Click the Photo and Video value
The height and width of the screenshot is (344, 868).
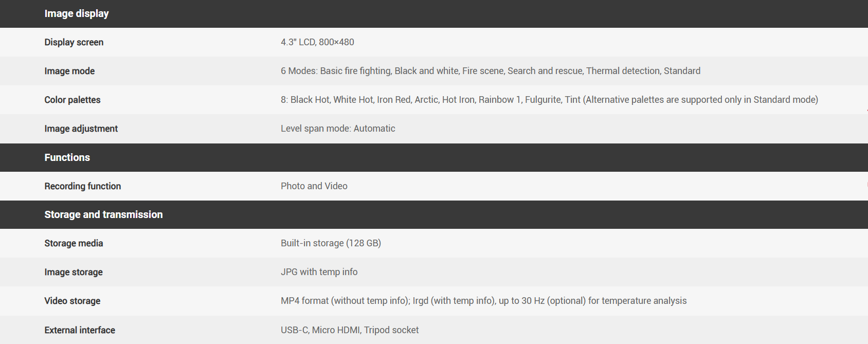click(x=314, y=186)
